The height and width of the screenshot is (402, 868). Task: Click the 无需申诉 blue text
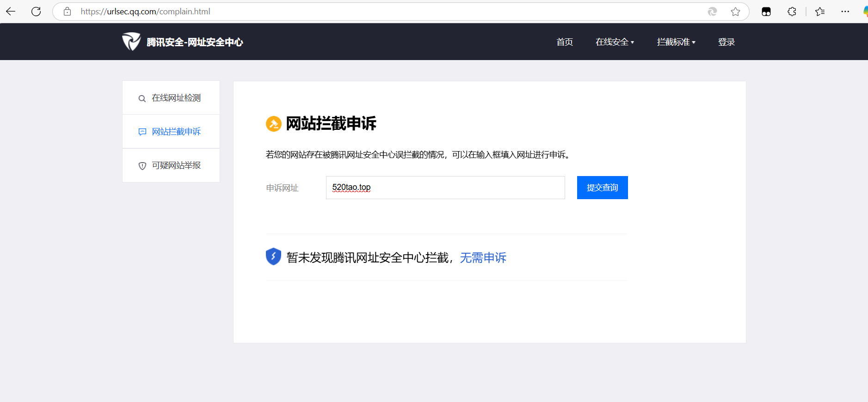[x=483, y=258]
